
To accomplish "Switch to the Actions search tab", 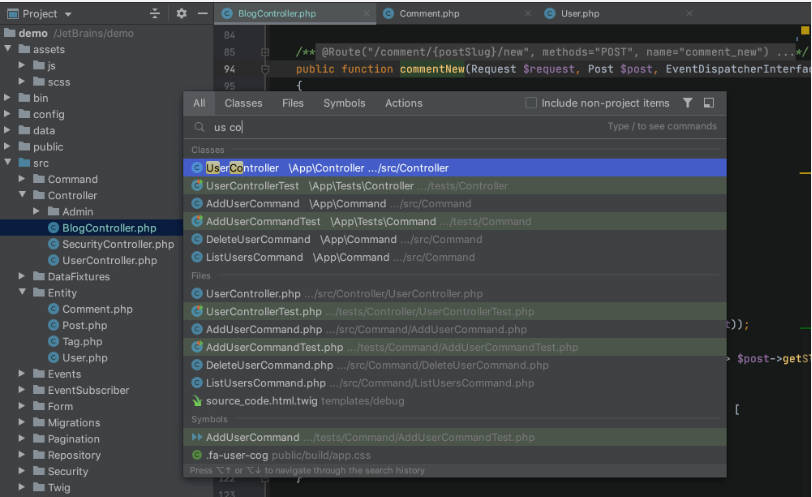I will tap(404, 103).
